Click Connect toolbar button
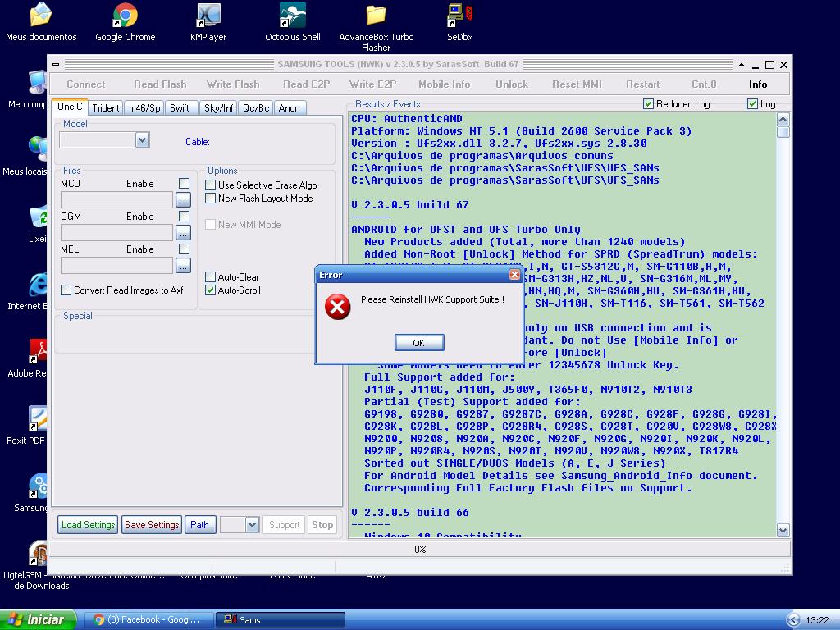 tap(85, 84)
